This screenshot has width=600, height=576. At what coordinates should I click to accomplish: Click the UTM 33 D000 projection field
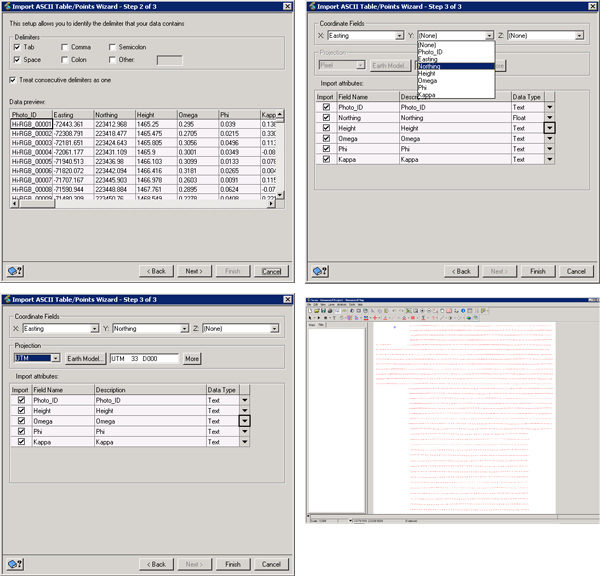[x=144, y=359]
